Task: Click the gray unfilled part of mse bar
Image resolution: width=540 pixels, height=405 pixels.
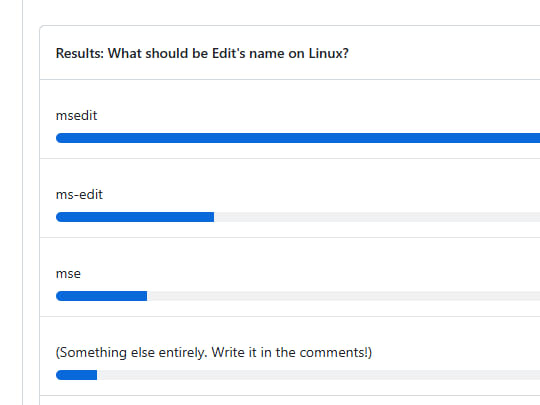Action: click(x=343, y=296)
